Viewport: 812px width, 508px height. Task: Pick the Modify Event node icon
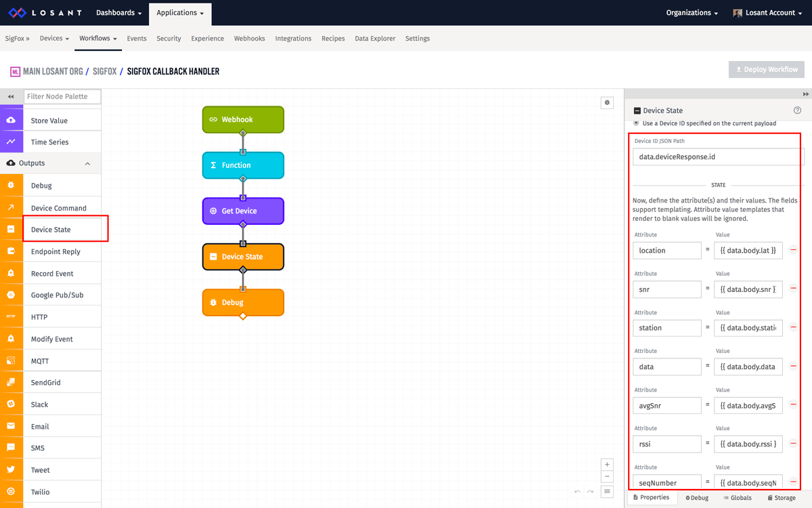(x=11, y=339)
